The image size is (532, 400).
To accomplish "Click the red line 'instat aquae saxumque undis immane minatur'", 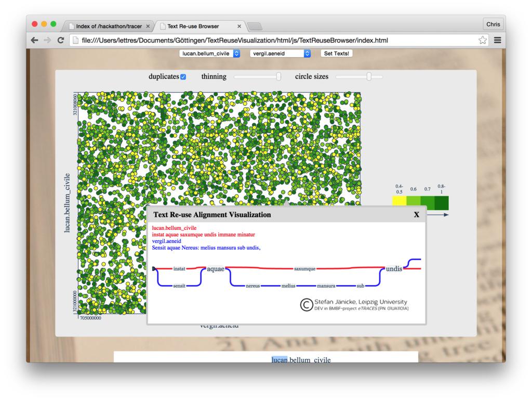I will coord(203,235).
